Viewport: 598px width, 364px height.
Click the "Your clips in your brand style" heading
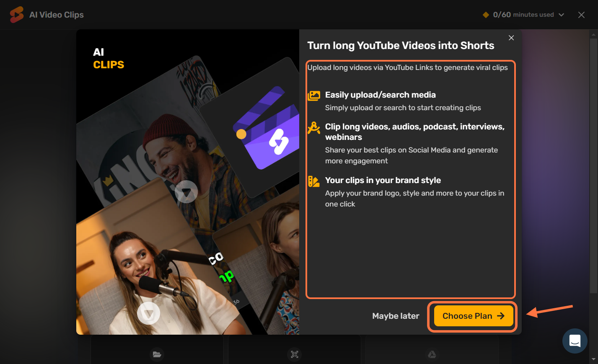point(383,180)
